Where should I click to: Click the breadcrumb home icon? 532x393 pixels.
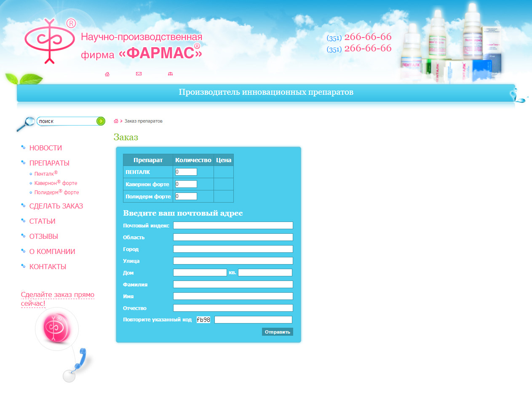coord(116,121)
